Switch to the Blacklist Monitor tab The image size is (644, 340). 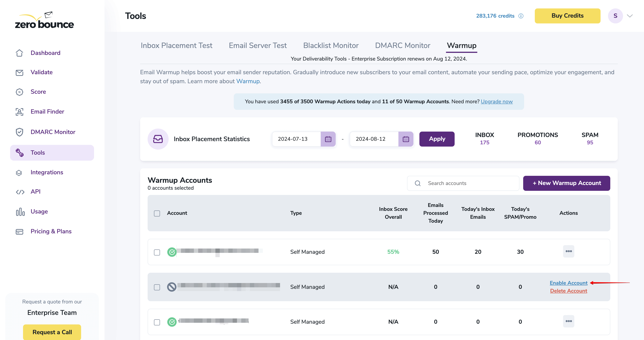[x=331, y=45]
